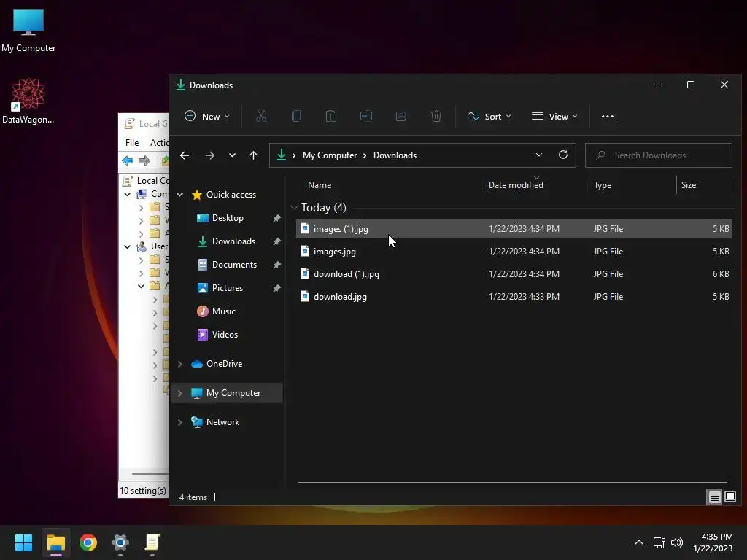This screenshot has height=560, width=747.
Task: Select the DataWagon desktop shortcut
Action: [28, 101]
